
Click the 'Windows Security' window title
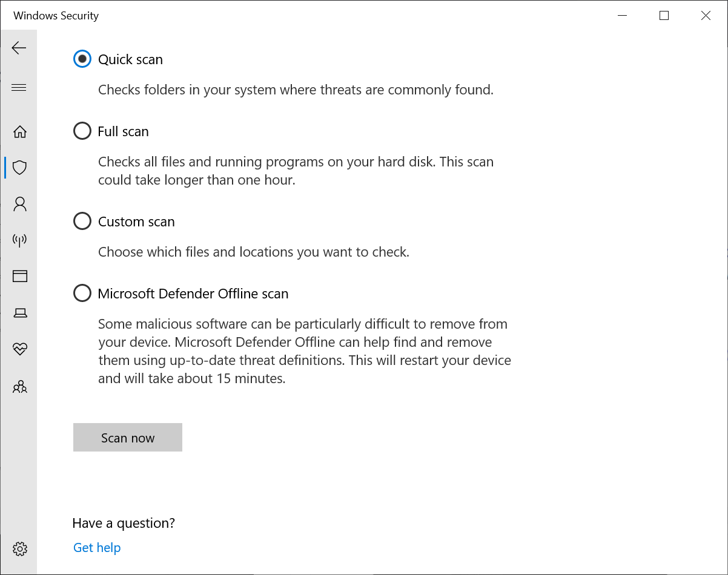[56, 16]
